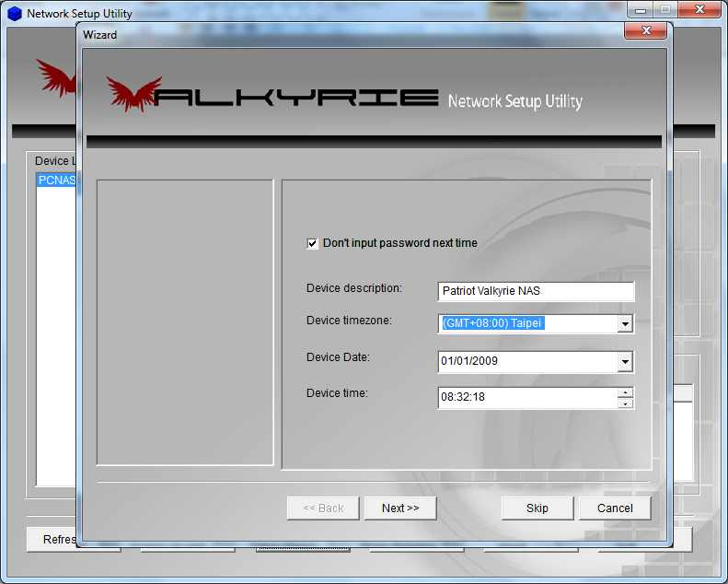Click the red winged Valkyrie logo
This screenshot has width=728, height=584.
coord(134,94)
